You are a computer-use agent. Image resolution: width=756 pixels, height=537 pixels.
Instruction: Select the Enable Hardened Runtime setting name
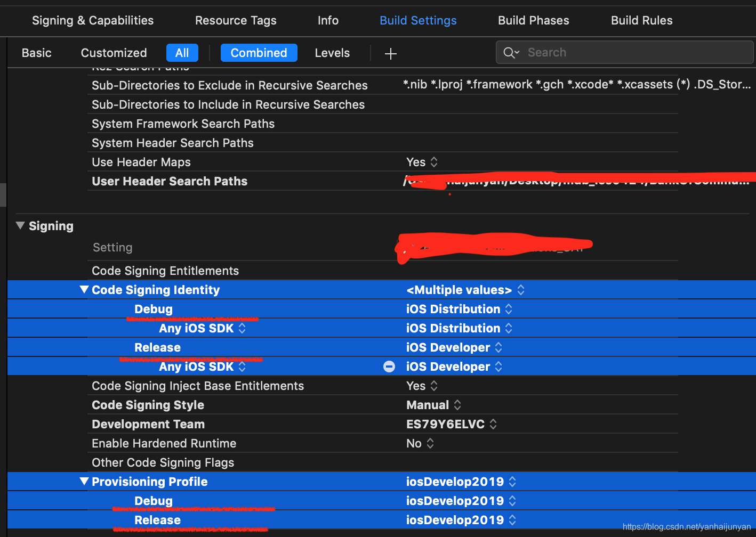tap(164, 443)
